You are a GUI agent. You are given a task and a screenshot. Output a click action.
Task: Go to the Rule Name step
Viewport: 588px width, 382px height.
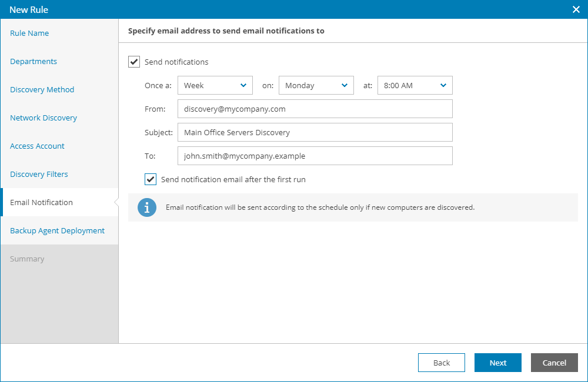[29, 33]
